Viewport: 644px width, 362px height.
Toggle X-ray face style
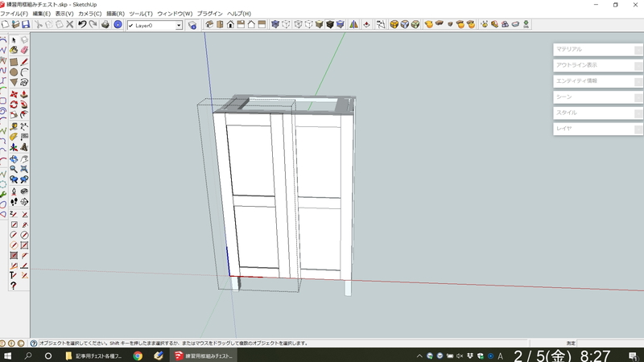(275, 25)
